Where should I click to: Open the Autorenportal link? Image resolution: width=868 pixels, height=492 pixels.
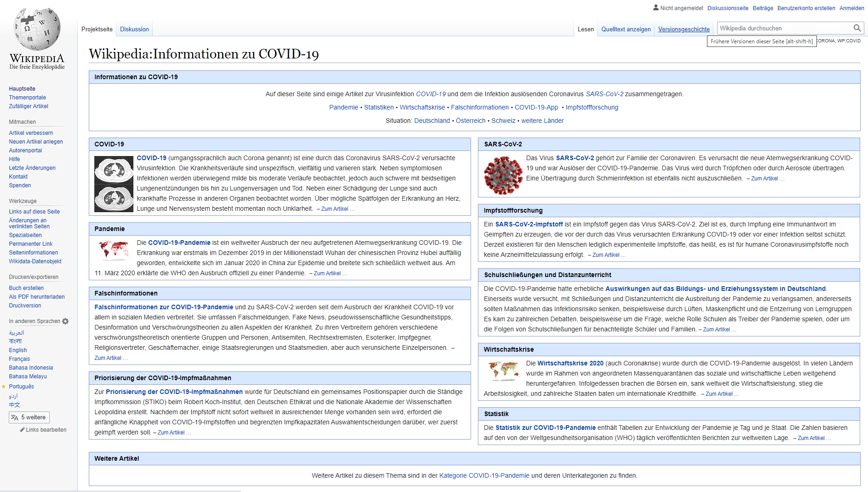tap(25, 150)
